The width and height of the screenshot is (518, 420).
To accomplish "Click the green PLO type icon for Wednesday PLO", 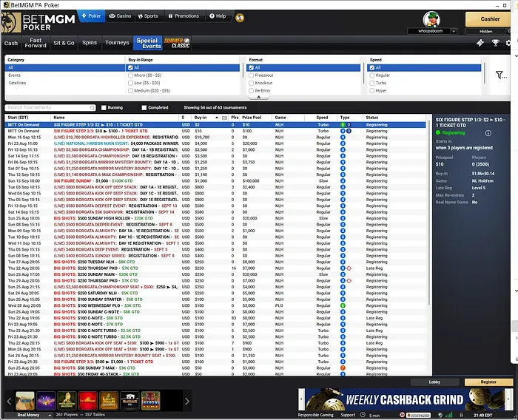I will tap(343, 305).
